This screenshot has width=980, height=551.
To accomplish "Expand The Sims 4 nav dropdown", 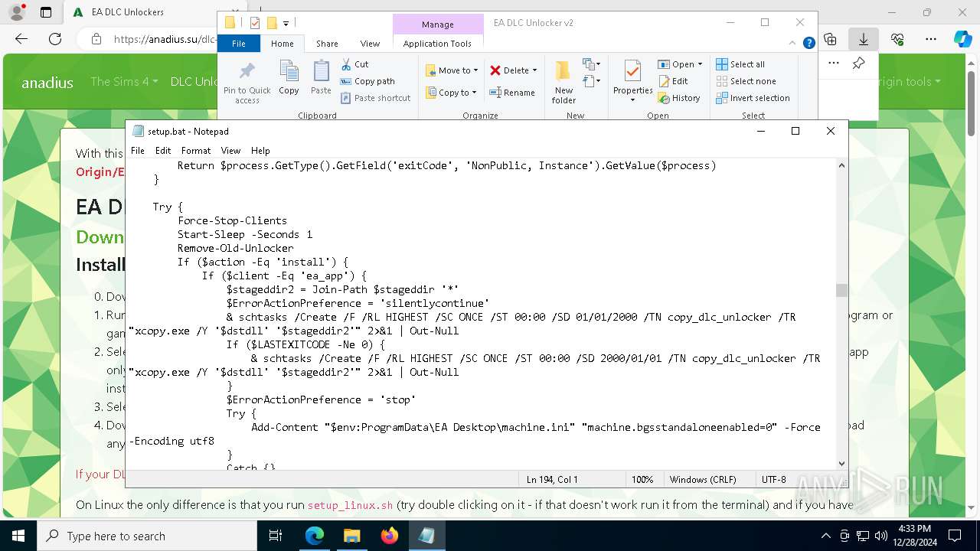I will [x=123, y=81].
